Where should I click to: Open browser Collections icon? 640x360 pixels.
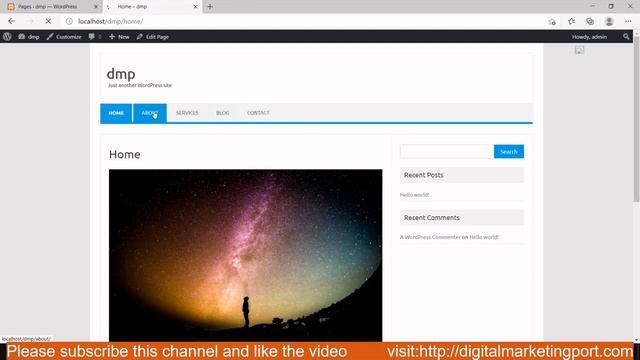[x=590, y=21]
